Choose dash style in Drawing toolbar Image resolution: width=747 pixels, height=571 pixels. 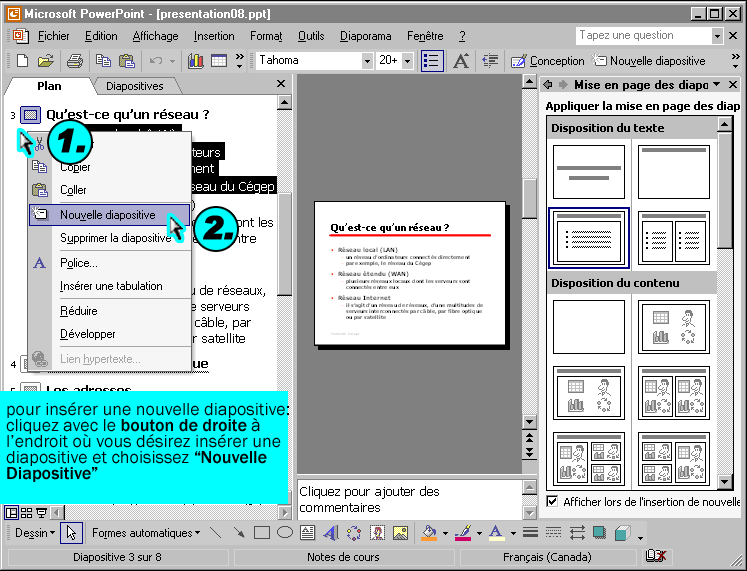[554, 532]
